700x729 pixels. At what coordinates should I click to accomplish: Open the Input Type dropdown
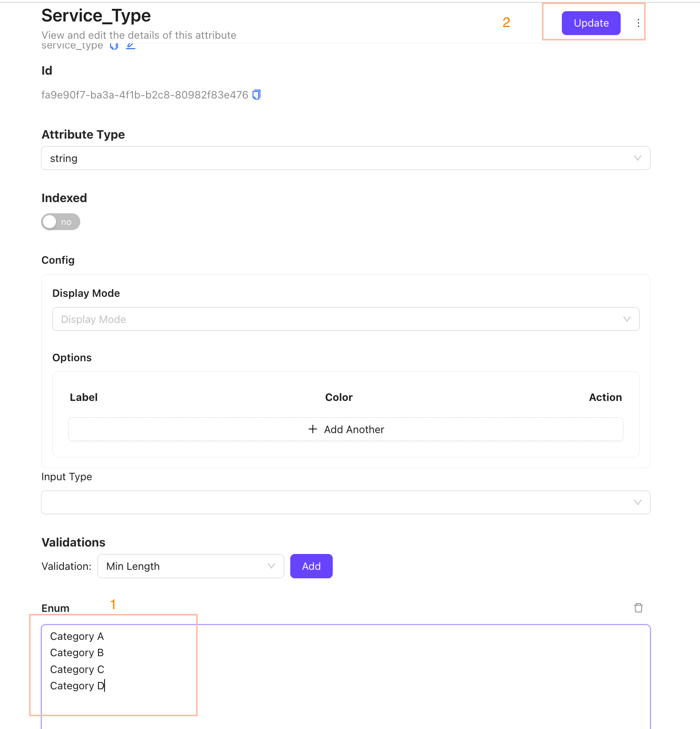coord(345,502)
